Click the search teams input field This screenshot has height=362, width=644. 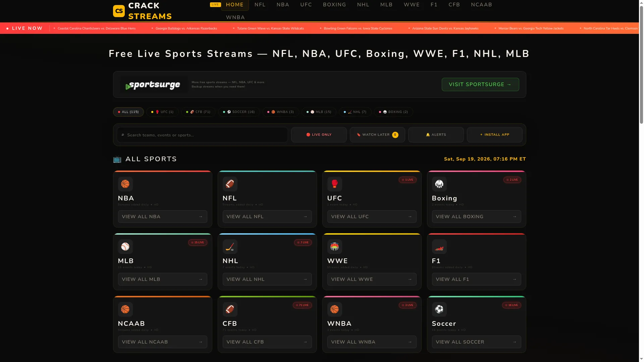[202, 135]
